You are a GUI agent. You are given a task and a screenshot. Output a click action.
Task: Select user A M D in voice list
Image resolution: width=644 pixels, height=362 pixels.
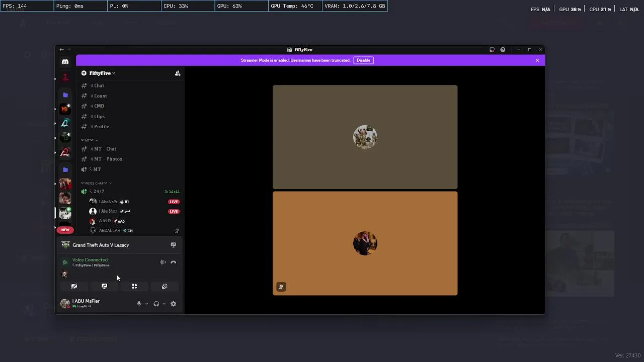[107, 221]
